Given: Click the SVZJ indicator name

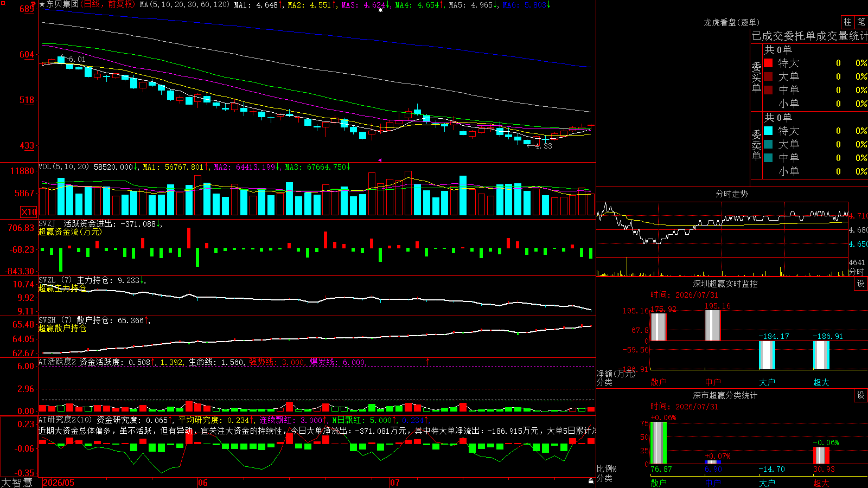Looking at the screenshot, I should pyautogui.click(x=47, y=223).
